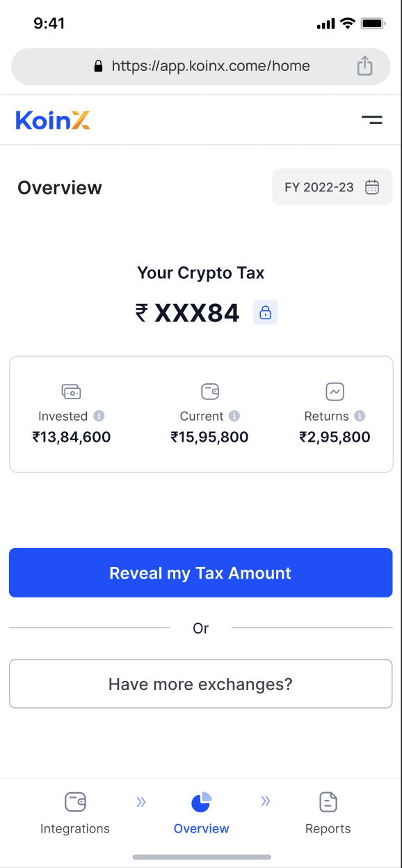The height and width of the screenshot is (868, 402).
Task: Click the masked tax amount XXX84
Action: 197,313
